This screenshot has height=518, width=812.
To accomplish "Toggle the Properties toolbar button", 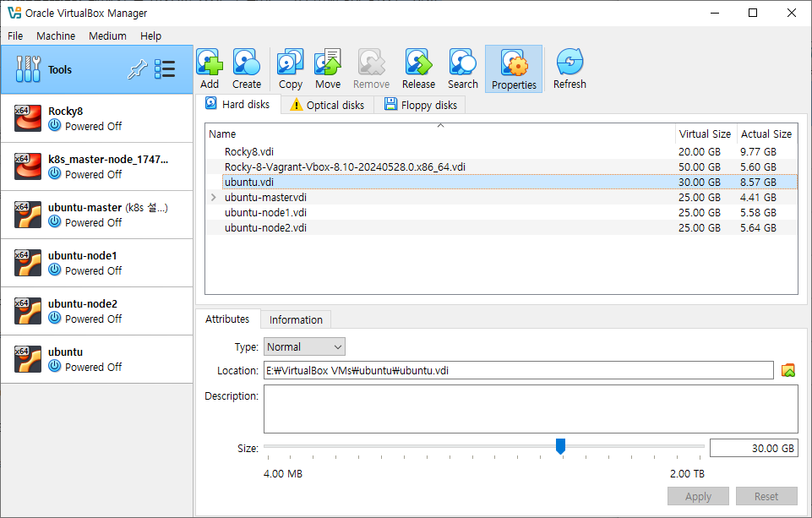I will [x=514, y=69].
